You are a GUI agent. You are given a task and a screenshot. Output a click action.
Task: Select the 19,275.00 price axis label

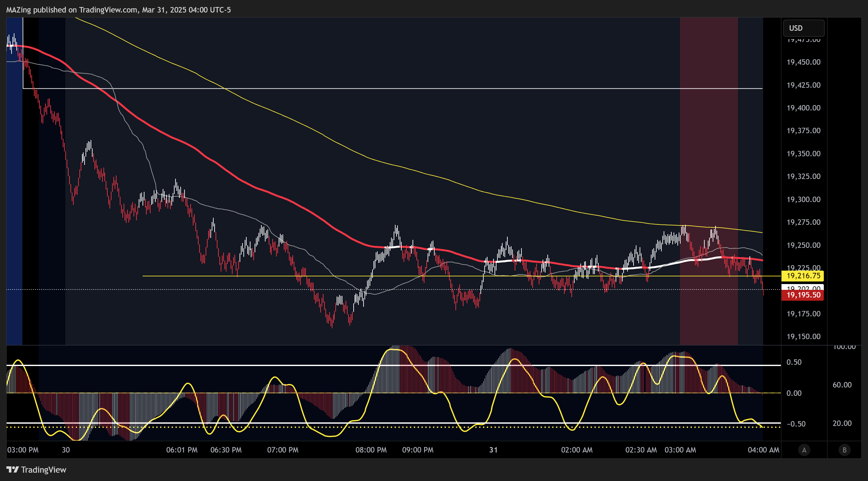coord(803,222)
